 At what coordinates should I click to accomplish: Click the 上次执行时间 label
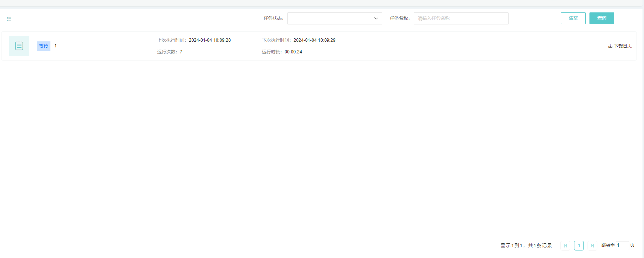click(172, 40)
